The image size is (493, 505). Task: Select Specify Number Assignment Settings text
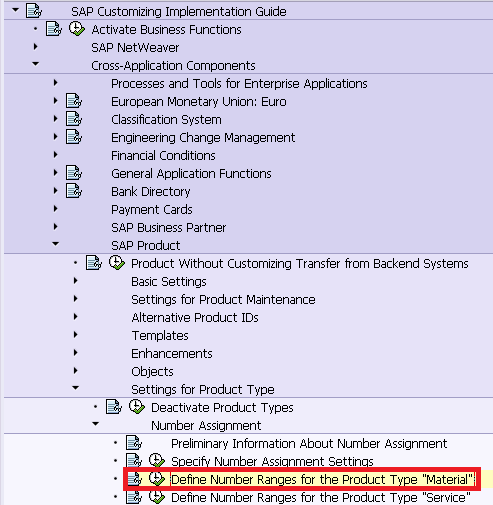(272, 462)
